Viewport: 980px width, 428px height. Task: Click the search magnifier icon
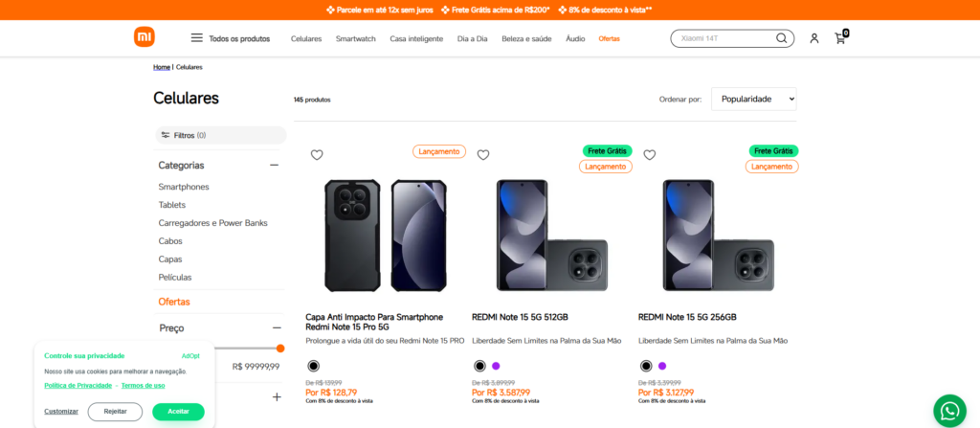(782, 38)
